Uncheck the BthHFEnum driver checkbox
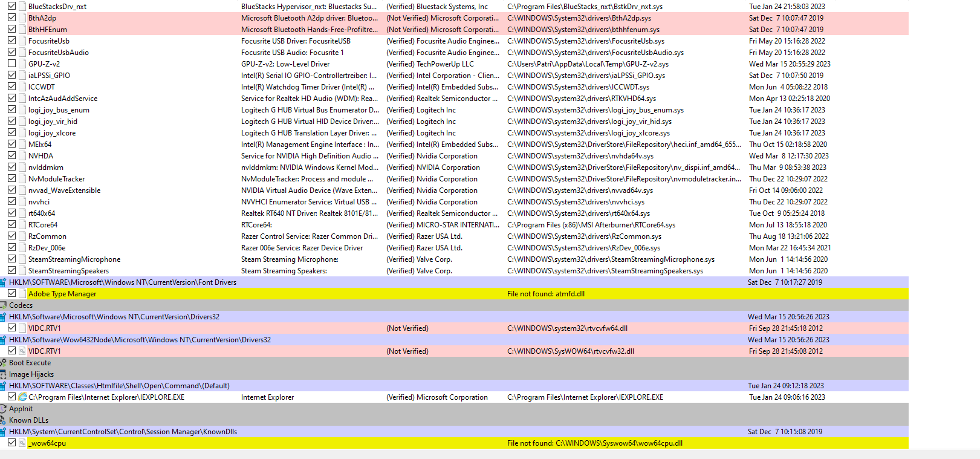 pyautogui.click(x=11, y=29)
